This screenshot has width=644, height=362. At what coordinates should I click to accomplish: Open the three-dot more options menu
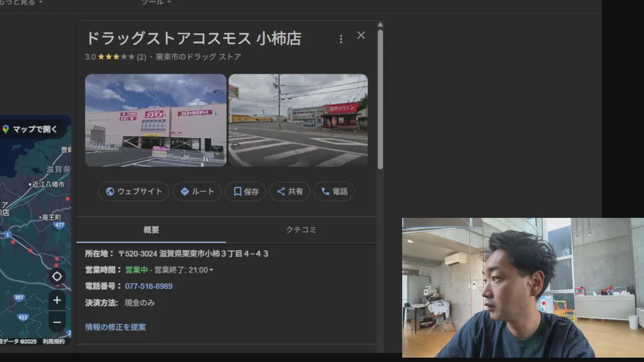(x=341, y=39)
